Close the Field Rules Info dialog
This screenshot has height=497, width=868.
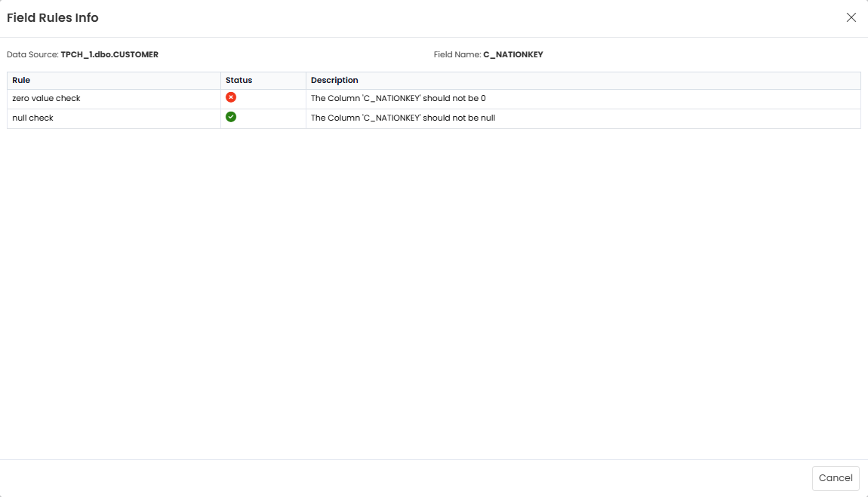(x=851, y=17)
